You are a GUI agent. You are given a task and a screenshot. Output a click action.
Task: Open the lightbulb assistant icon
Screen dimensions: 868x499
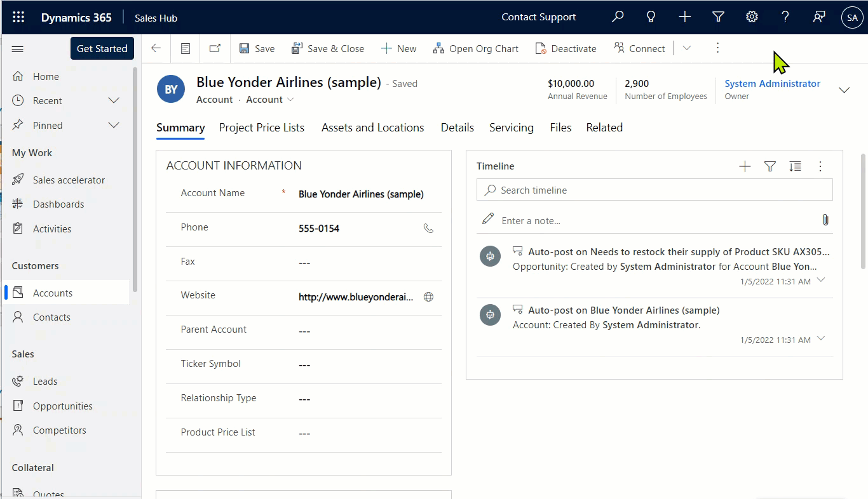651,17
